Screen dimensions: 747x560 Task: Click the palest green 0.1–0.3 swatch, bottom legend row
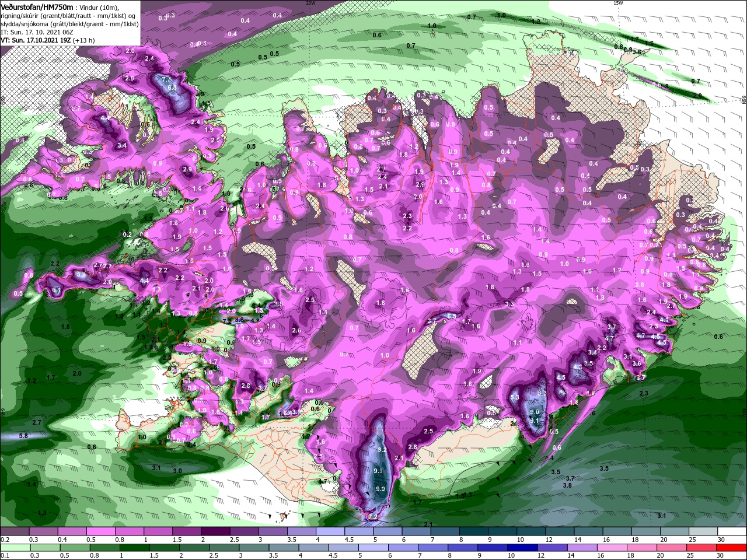coord(15,548)
